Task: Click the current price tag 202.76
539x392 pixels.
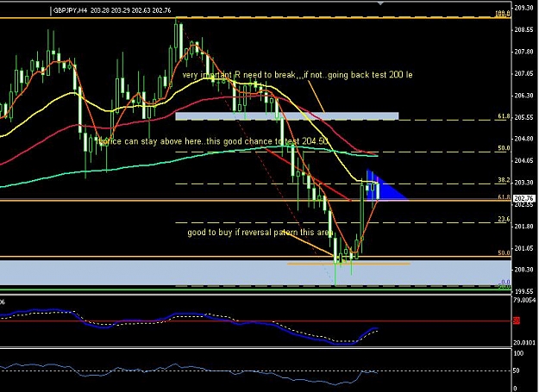Action: 524,198
